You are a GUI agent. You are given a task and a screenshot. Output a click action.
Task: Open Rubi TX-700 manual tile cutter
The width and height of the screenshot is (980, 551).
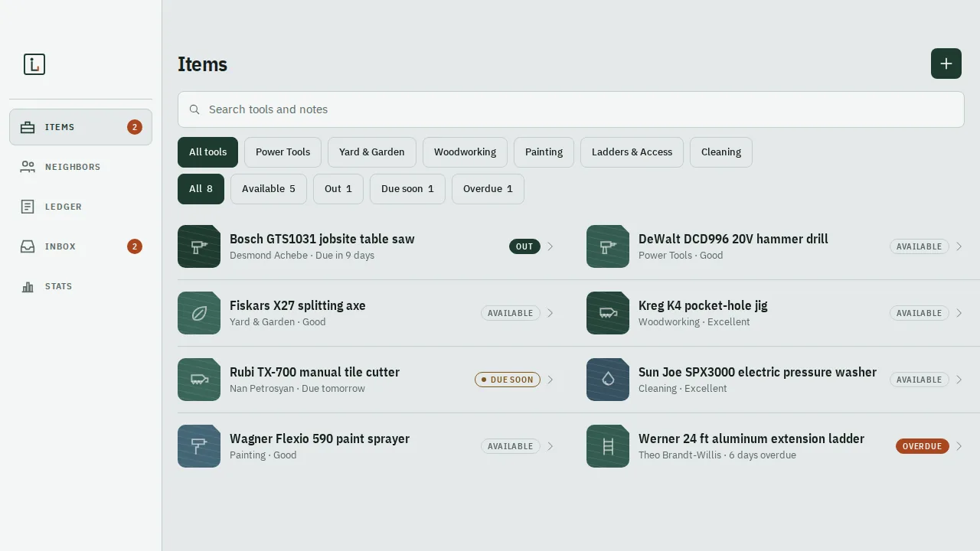point(367,380)
